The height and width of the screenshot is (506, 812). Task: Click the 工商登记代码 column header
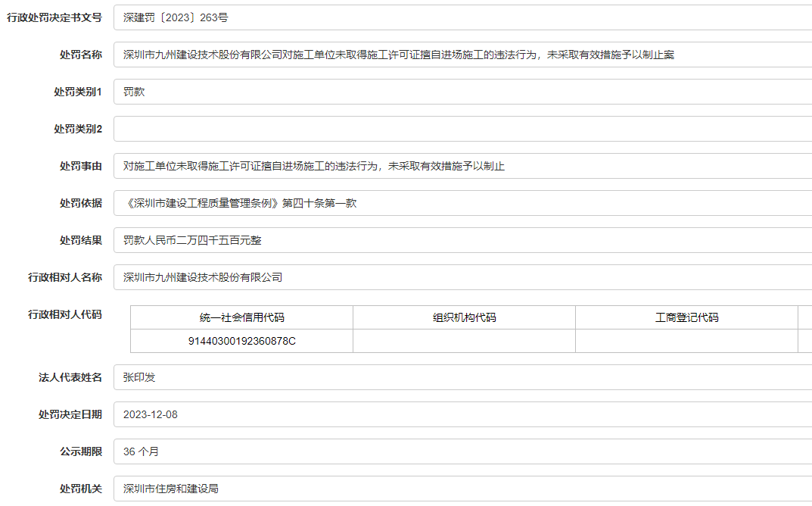coord(686,317)
